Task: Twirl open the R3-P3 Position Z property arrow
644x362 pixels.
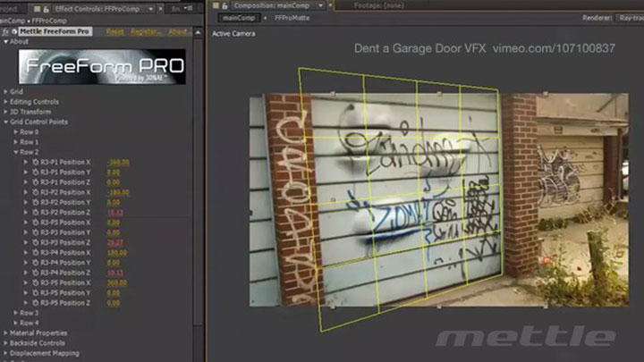Action: click(25, 242)
